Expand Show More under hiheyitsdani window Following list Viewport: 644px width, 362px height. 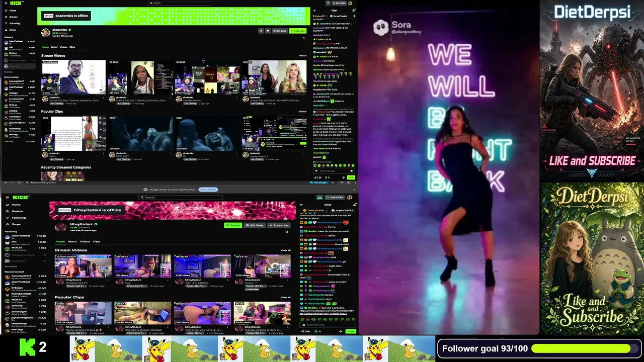point(11,266)
